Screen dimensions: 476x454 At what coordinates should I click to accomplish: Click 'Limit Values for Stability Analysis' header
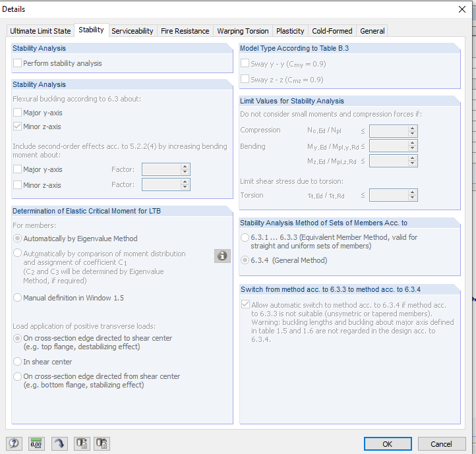pyautogui.click(x=292, y=101)
